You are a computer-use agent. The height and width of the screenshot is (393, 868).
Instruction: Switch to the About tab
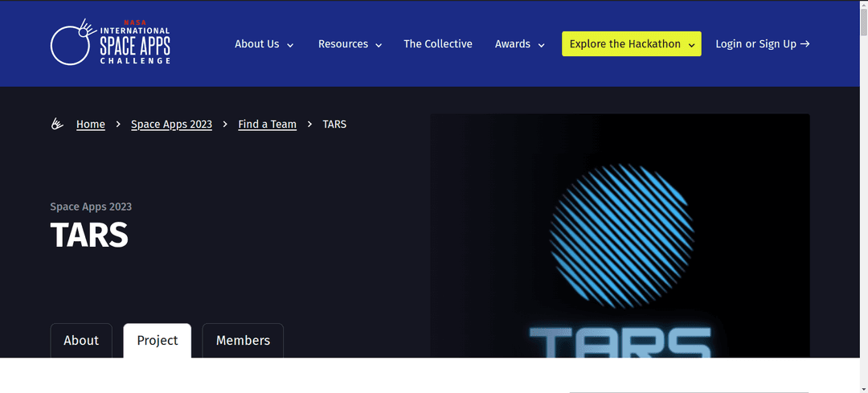tap(81, 341)
